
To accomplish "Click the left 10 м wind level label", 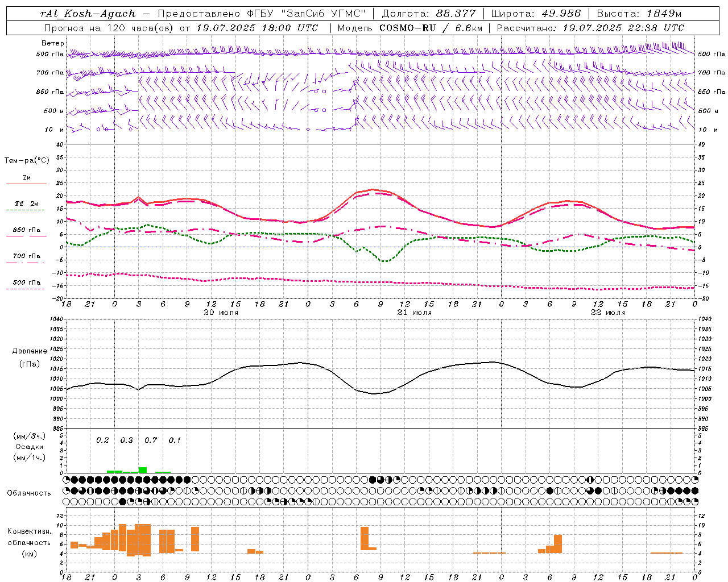I will tap(55, 130).
